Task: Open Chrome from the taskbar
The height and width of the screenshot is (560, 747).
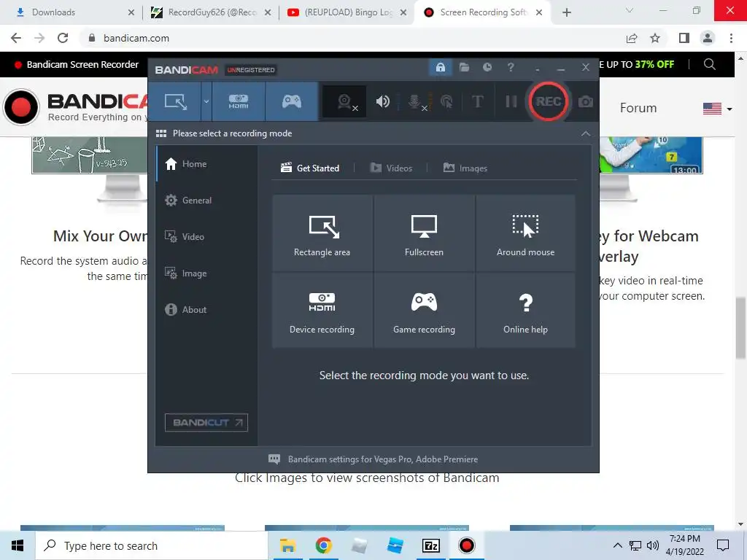Action: (x=323, y=545)
